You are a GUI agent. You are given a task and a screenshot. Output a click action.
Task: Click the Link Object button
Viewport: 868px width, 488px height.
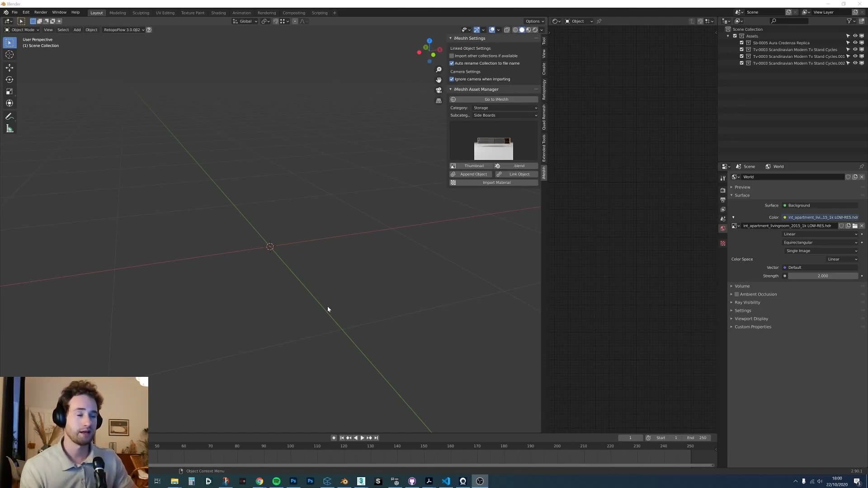(x=516, y=174)
